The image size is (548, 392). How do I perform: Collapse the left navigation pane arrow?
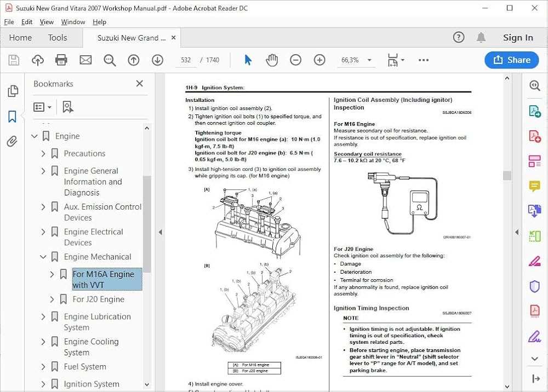tap(161, 232)
